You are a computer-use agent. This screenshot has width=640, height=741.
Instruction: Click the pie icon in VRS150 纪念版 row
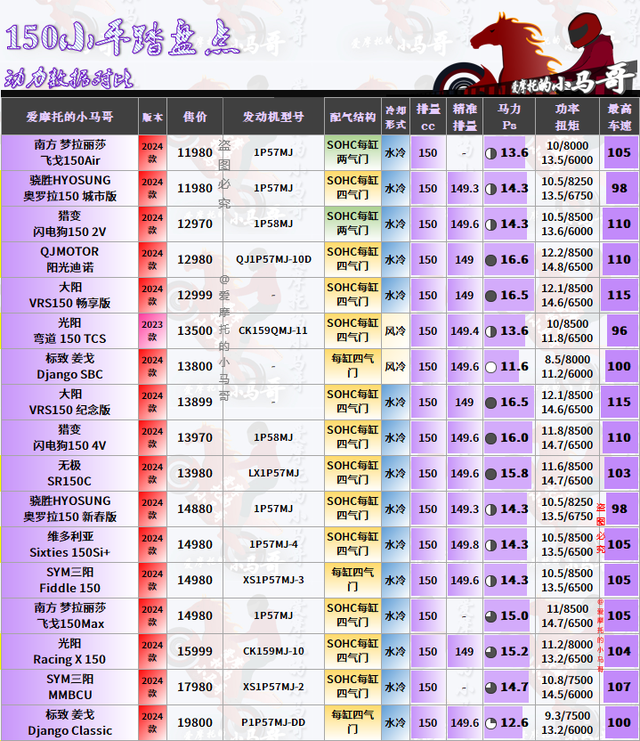[x=491, y=403]
